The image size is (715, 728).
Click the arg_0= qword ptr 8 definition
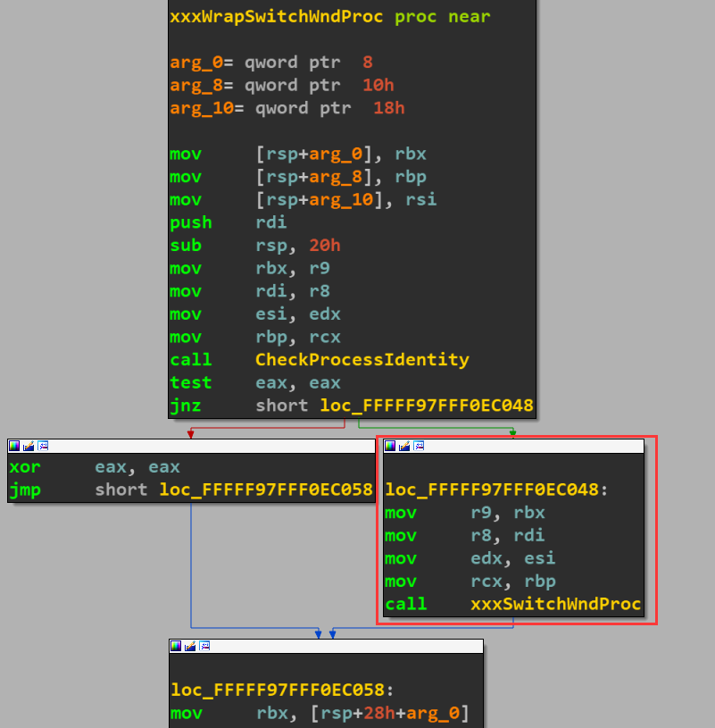(271, 63)
